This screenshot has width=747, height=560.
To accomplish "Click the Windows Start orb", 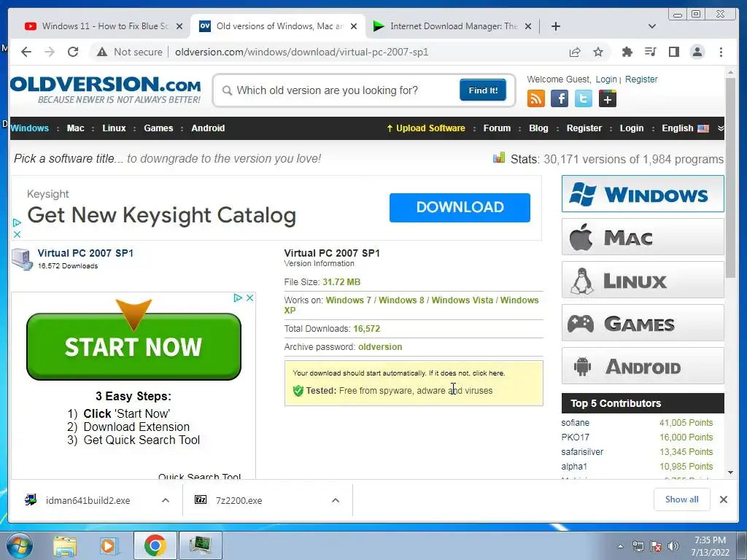I will coord(20,545).
